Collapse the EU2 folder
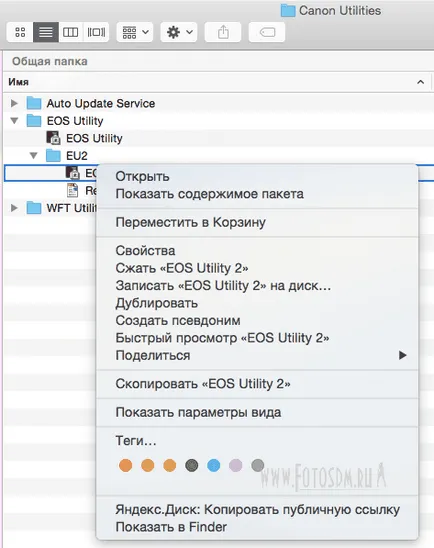This screenshot has height=548, width=434. [34, 156]
